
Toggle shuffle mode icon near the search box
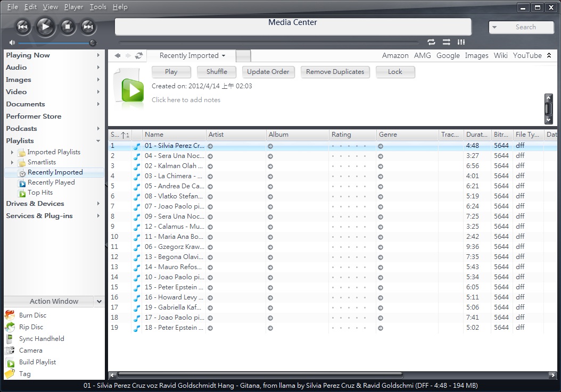pos(446,42)
